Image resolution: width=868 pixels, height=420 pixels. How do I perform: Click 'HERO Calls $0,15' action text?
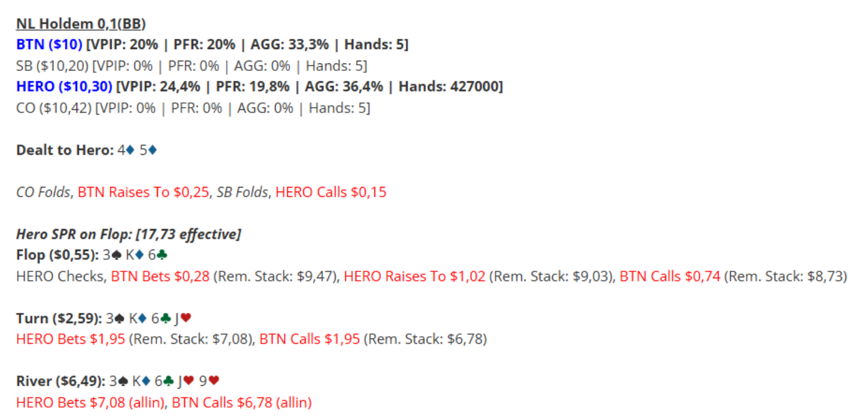(331, 192)
